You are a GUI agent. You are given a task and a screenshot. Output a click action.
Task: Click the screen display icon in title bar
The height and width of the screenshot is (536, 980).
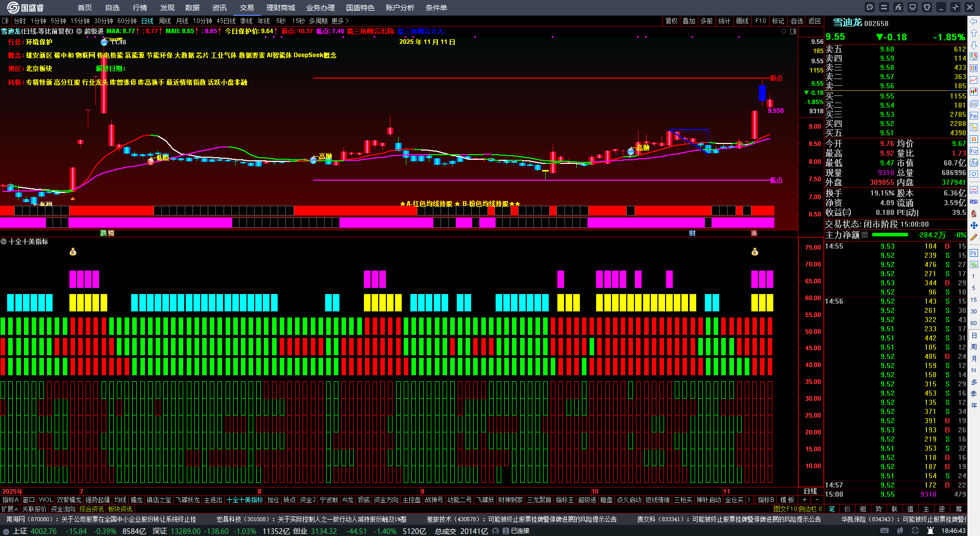click(x=913, y=7)
